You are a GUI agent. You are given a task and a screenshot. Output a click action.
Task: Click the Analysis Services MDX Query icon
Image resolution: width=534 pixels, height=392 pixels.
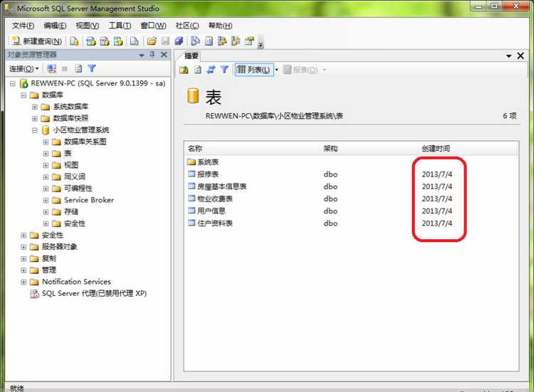pos(90,41)
